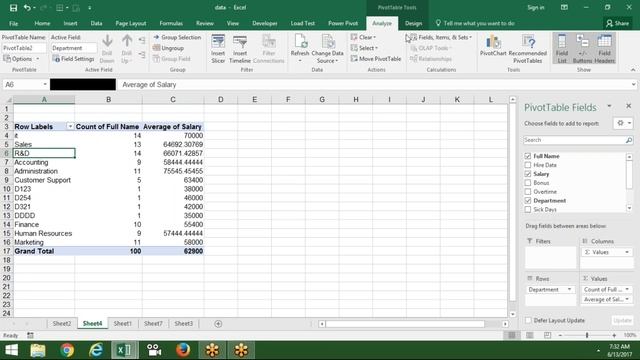The image size is (640, 360).
Task: Switch to the Sheet2 worksheet tab
Action: [x=62, y=324]
